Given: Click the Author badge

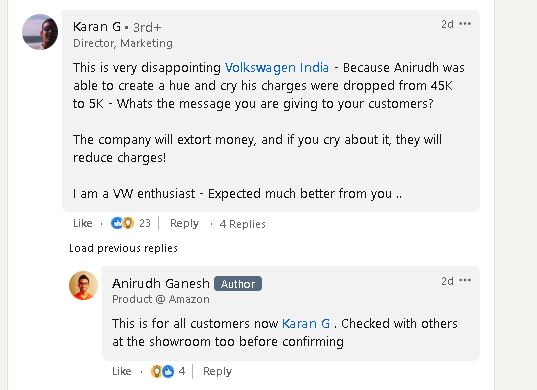Looking at the screenshot, I should tap(238, 284).
